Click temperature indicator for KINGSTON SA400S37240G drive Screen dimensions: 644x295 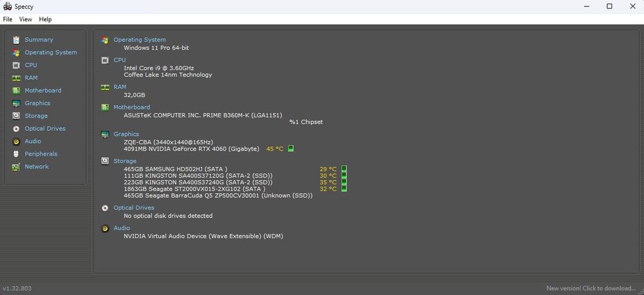pyautogui.click(x=344, y=182)
